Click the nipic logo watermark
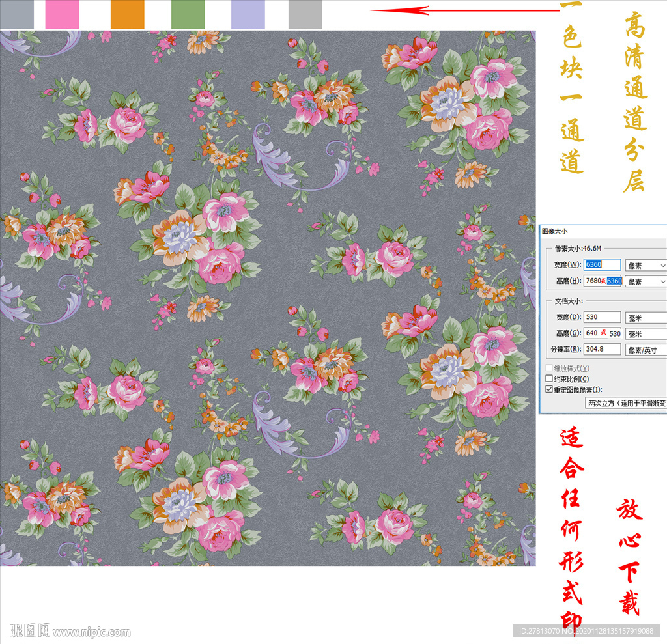 30,630
